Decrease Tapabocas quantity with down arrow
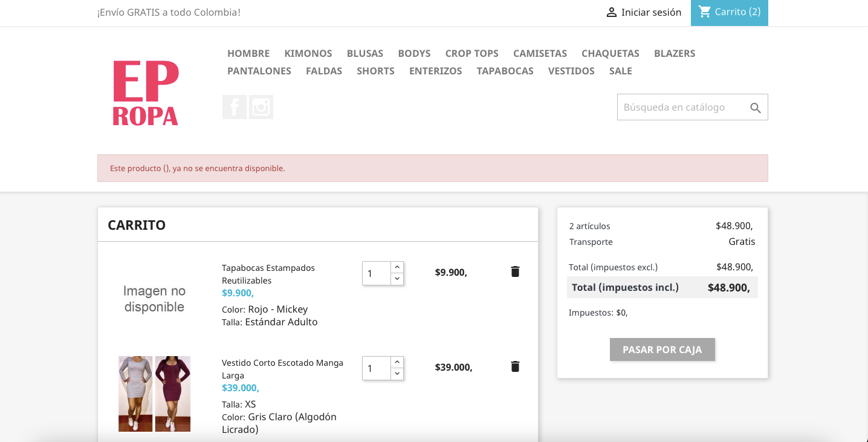 [397, 279]
